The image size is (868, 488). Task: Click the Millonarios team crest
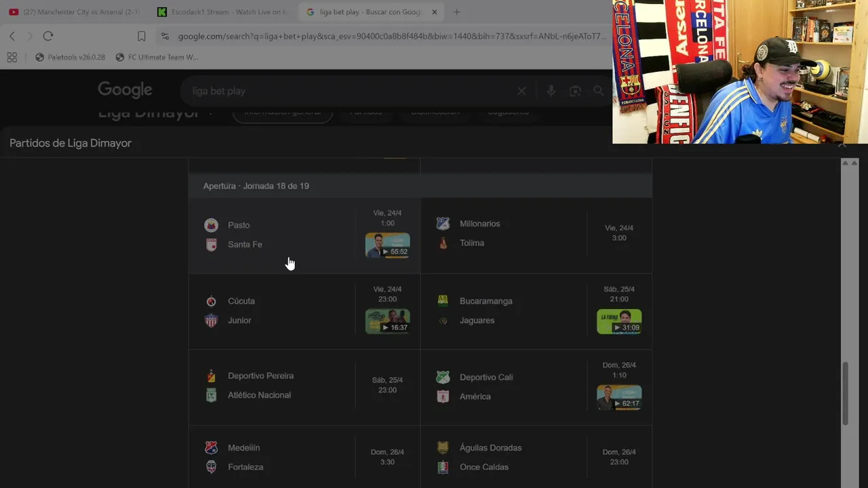click(x=443, y=224)
